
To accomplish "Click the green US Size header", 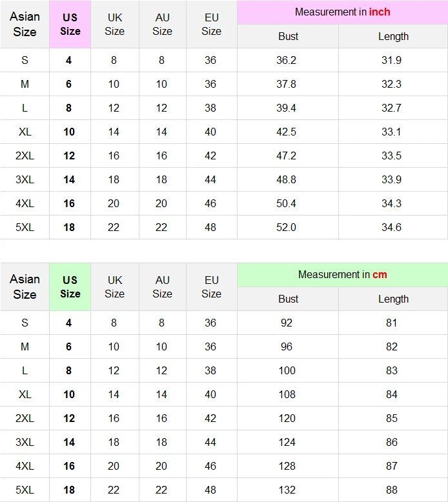I will click(x=70, y=287).
